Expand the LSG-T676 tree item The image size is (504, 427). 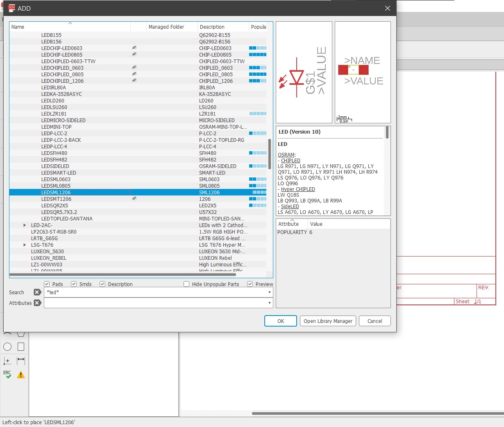point(25,245)
